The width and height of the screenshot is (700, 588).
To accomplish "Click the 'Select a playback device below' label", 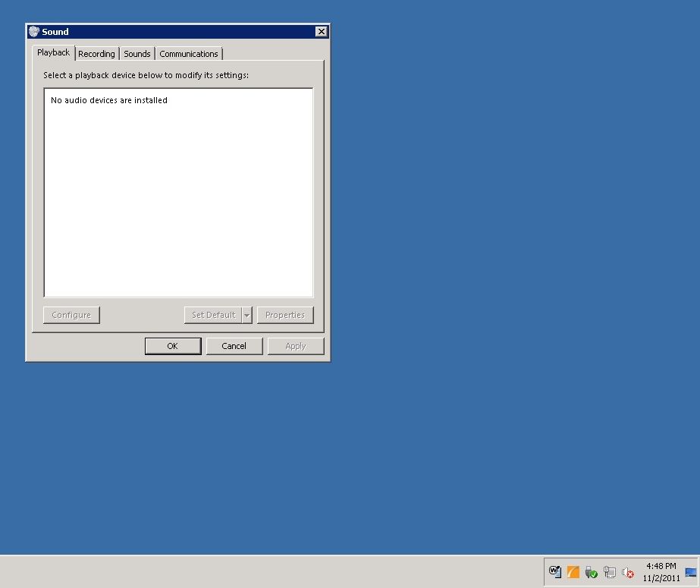I will coord(146,75).
